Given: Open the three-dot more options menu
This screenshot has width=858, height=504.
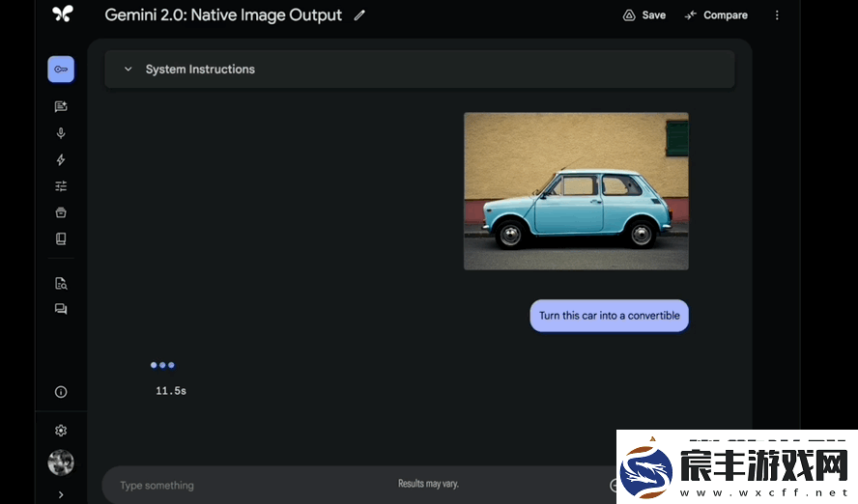Looking at the screenshot, I should [777, 15].
